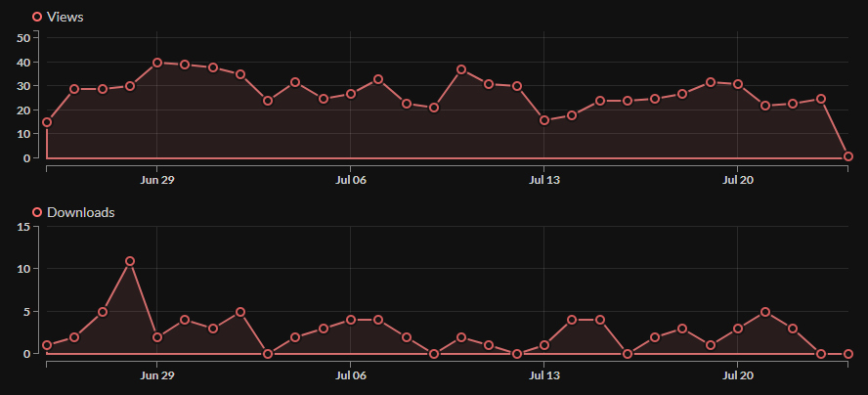The width and height of the screenshot is (868, 395).
Task: Select the Downloads Jun 27 point at 5
Action: [103, 312]
